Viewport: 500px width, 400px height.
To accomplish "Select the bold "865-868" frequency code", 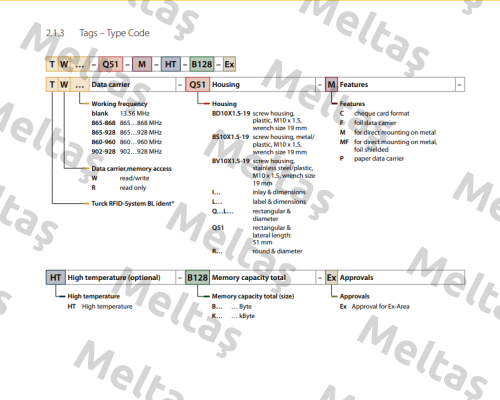I will click(103, 123).
